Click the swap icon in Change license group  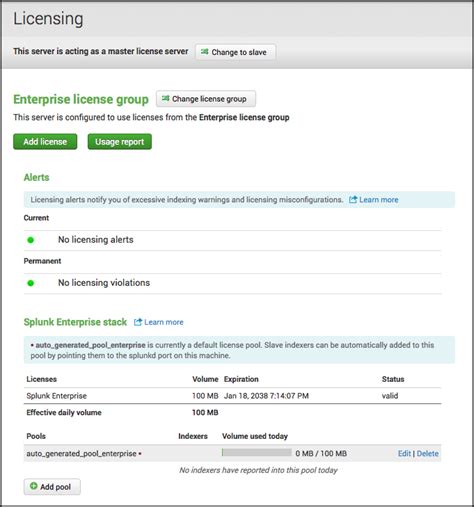pos(166,98)
